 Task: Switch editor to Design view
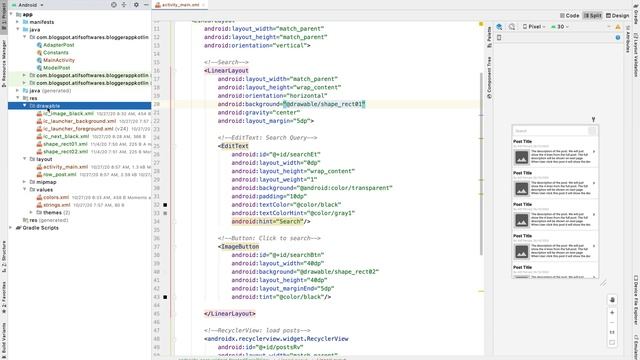pos(618,16)
